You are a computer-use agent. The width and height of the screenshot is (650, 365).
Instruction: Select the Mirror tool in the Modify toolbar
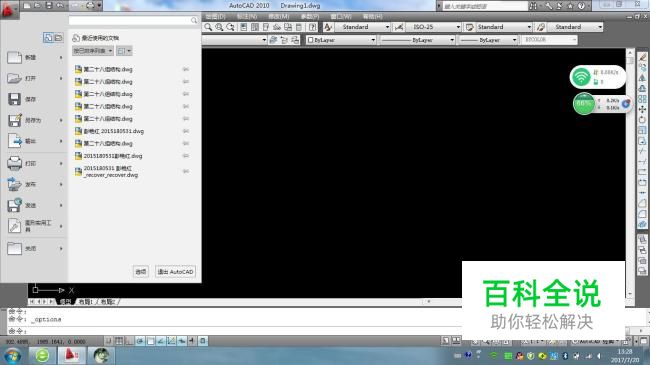point(642,78)
